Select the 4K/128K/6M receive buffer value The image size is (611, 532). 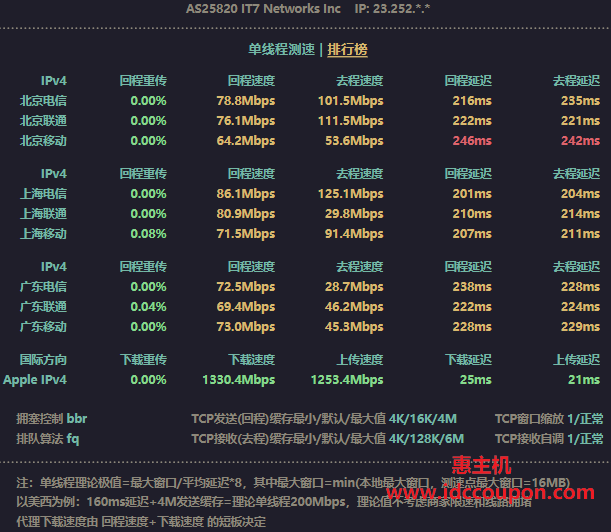[x=427, y=439]
